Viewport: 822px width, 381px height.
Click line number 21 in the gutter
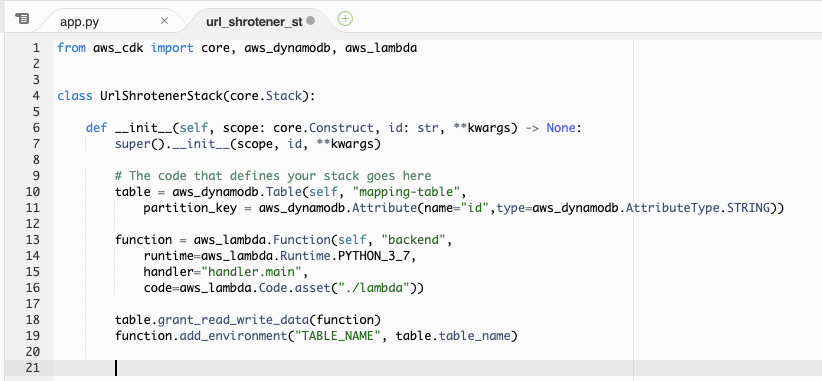pyautogui.click(x=33, y=368)
